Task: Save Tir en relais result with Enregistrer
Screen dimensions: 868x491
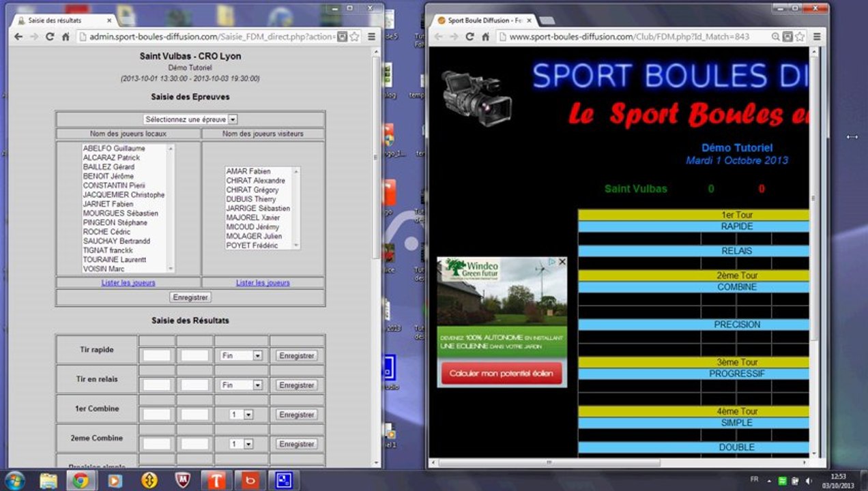Action: click(x=297, y=385)
